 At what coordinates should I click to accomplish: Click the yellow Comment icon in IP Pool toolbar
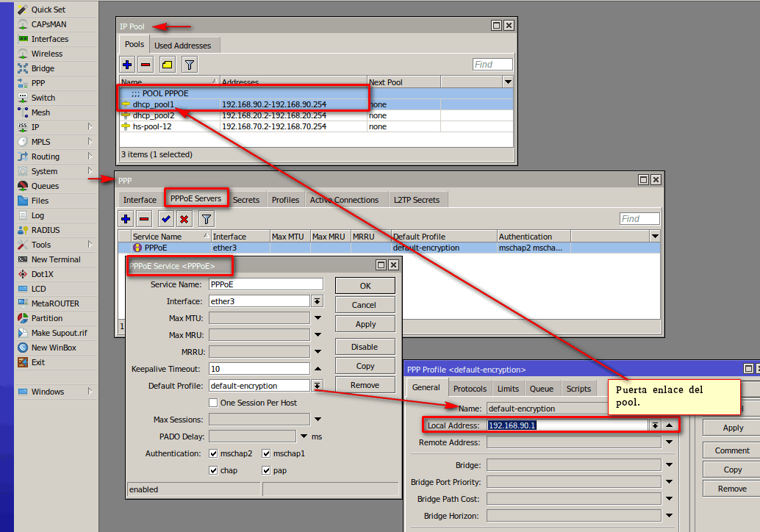168,65
